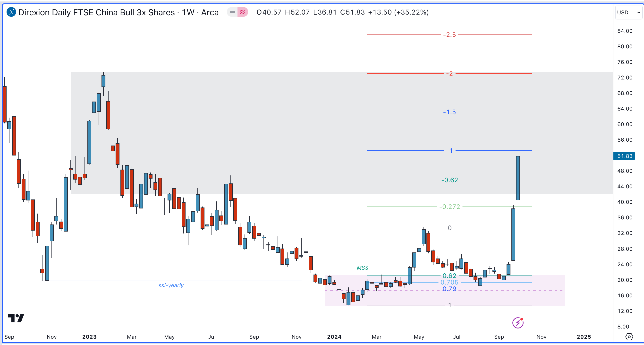Click the 24.00 price axis label
Viewport: 644px width, 345px height.
click(x=625, y=264)
